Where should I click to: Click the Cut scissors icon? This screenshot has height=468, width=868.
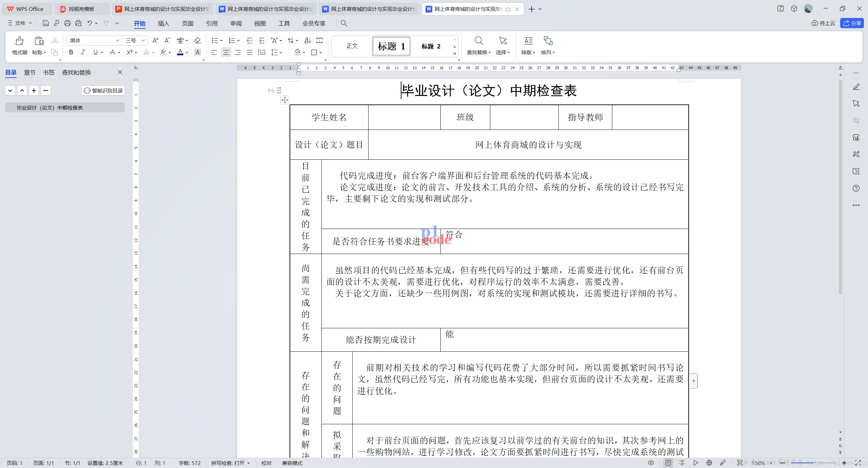pos(54,41)
